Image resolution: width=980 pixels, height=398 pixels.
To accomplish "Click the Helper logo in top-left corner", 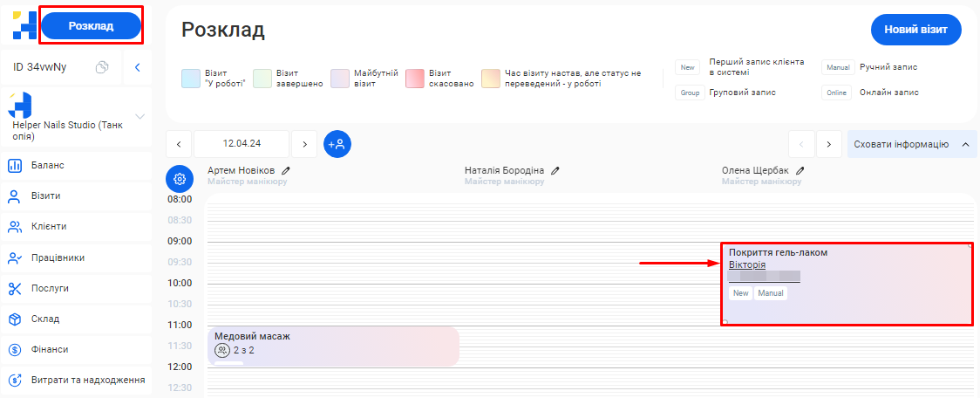I will (x=24, y=25).
